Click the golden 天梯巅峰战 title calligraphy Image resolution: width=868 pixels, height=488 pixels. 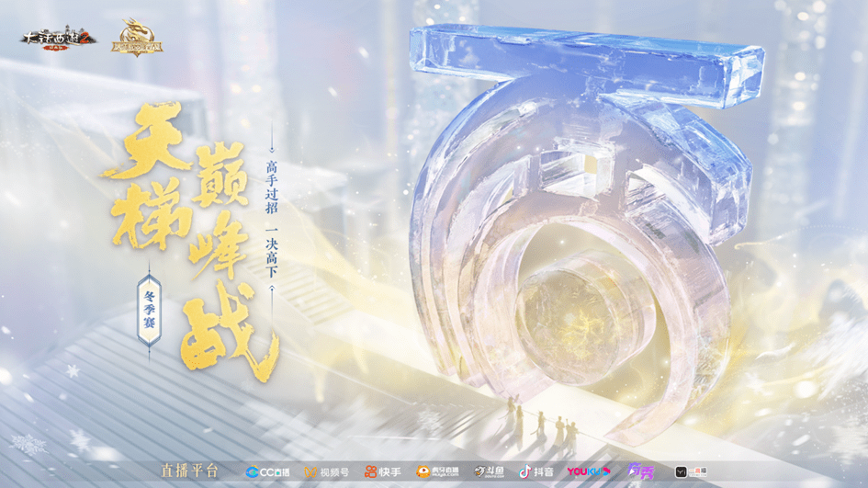pos(191,241)
